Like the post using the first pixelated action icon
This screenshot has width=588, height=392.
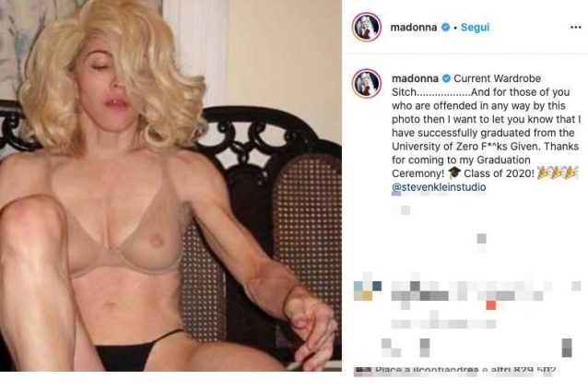click(391, 348)
